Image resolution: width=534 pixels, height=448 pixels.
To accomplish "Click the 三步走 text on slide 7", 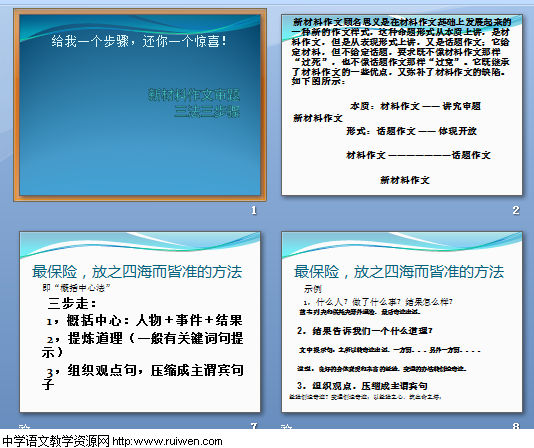I will coord(72,303).
